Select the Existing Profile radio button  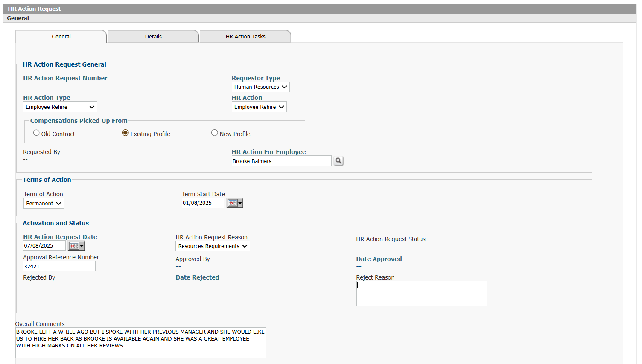[x=125, y=133]
